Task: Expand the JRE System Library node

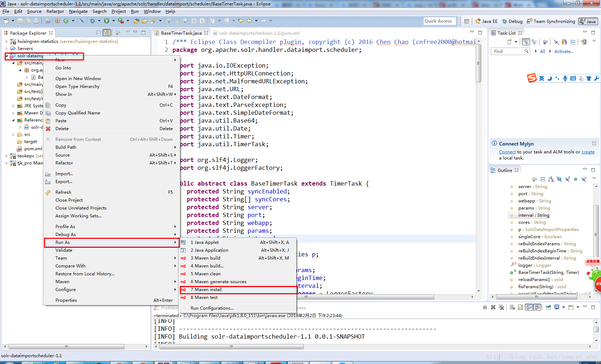Action: tap(14, 106)
